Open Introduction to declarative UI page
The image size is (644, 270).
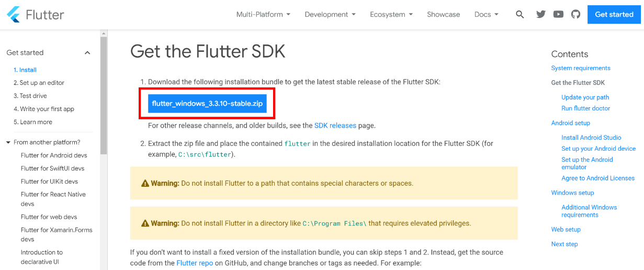(42, 257)
